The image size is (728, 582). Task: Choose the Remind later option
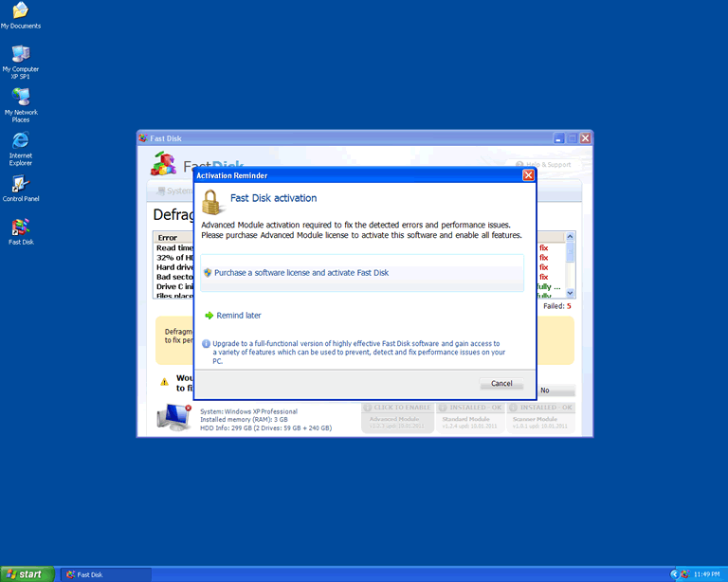[238, 316]
